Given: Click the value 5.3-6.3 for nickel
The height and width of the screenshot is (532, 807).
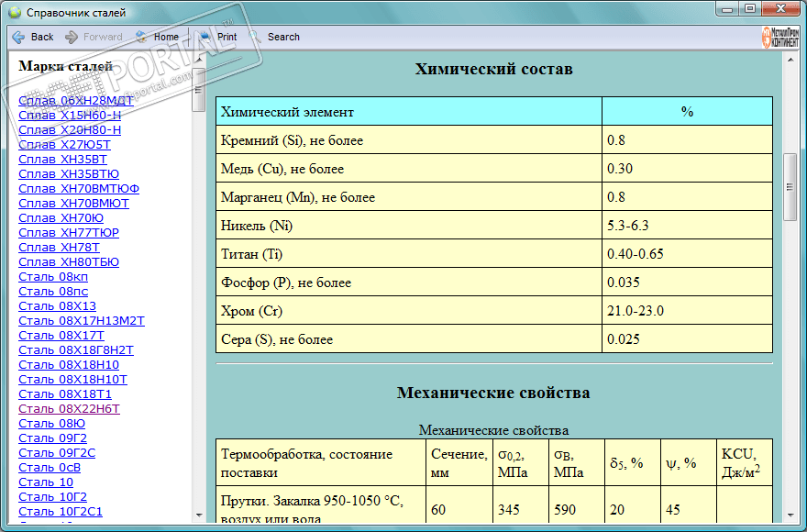Looking at the screenshot, I should tap(628, 226).
